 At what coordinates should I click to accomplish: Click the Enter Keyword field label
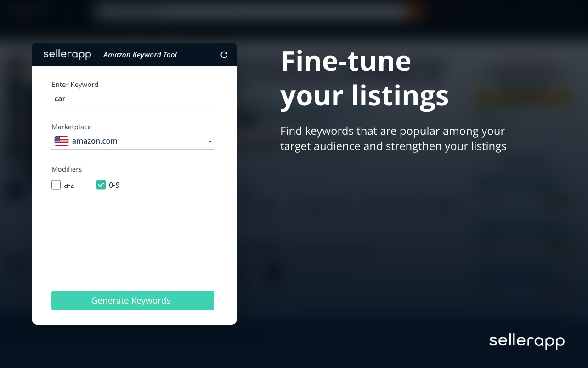[75, 85]
